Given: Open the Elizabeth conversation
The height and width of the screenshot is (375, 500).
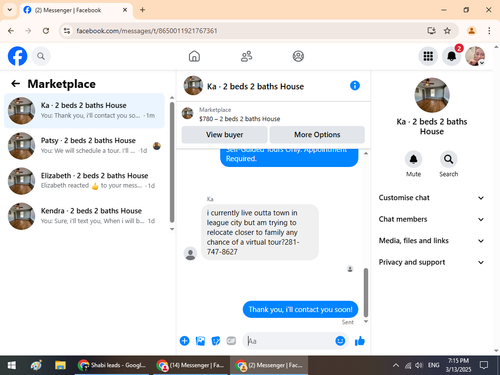Looking at the screenshot, I should [84, 181].
